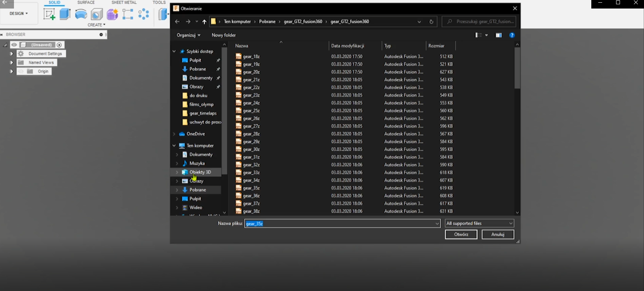Click the Fusion 360 back arrow icon
The width and height of the screenshot is (644, 291).
[x=5, y=3]
